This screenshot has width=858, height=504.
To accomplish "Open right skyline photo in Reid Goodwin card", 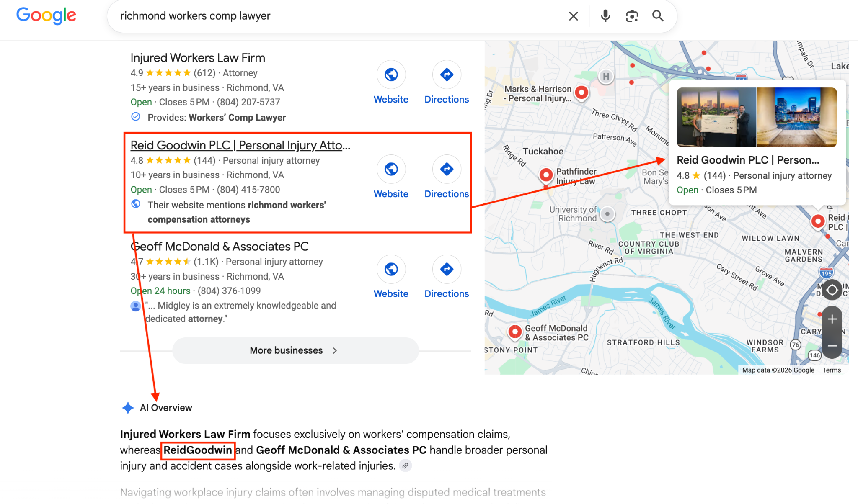I will coord(797,117).
